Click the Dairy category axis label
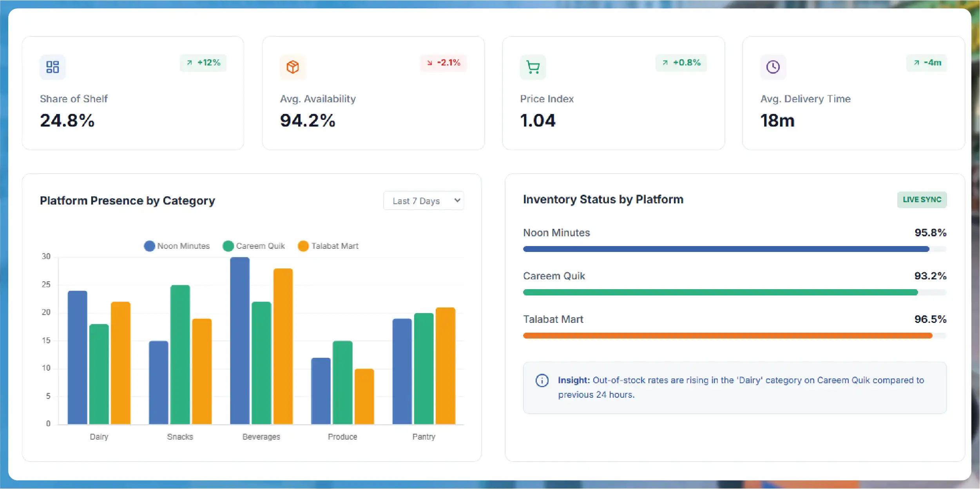 pos(99,437)
